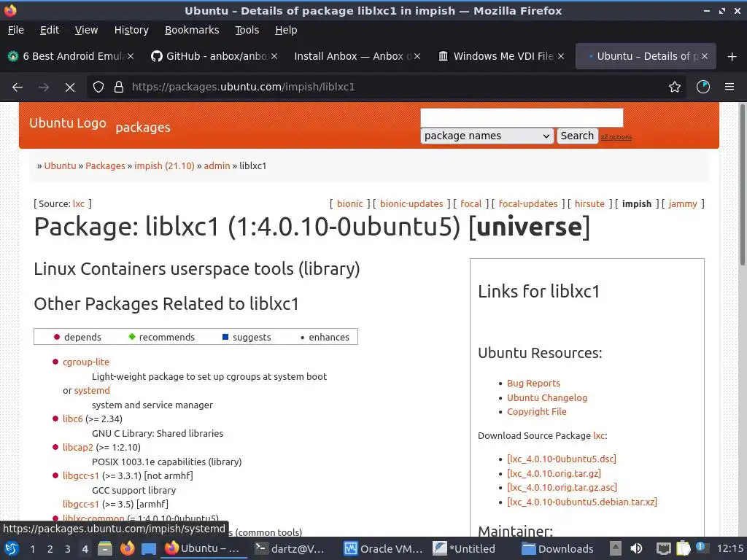Open Ubuntu Changelog link
Image resolution: width=747 pixels, height=560 pixels.
pos(547,397)
